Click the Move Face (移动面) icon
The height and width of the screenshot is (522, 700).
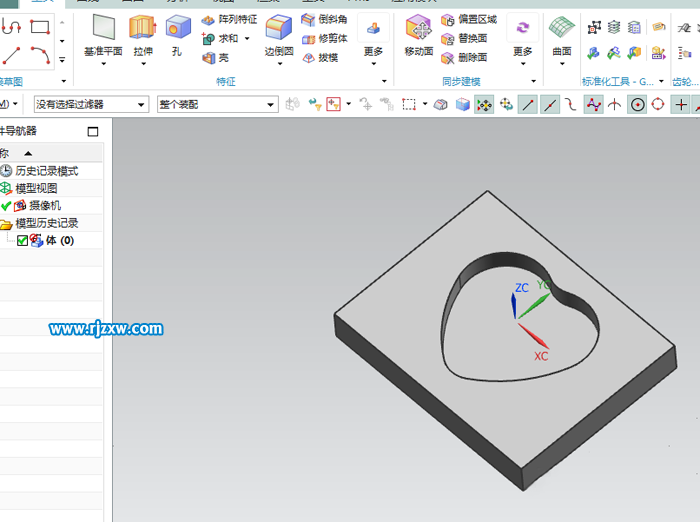418,27
